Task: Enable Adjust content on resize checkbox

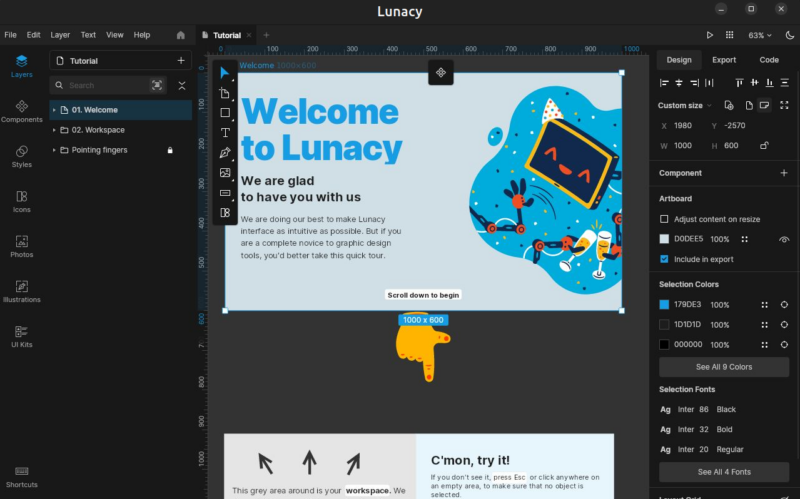Action: pyautogui.click(x=664, y=219)
